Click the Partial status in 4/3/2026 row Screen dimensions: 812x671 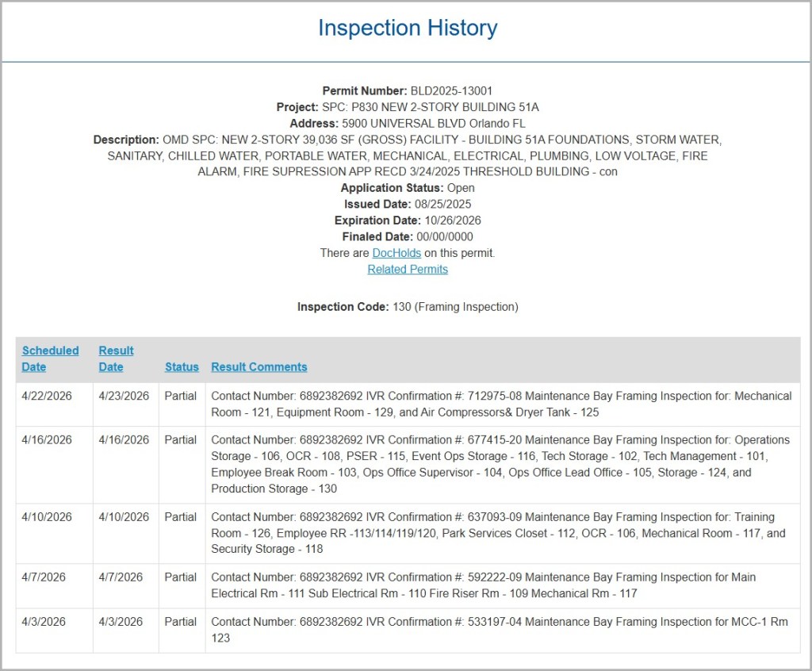(181, 622)
